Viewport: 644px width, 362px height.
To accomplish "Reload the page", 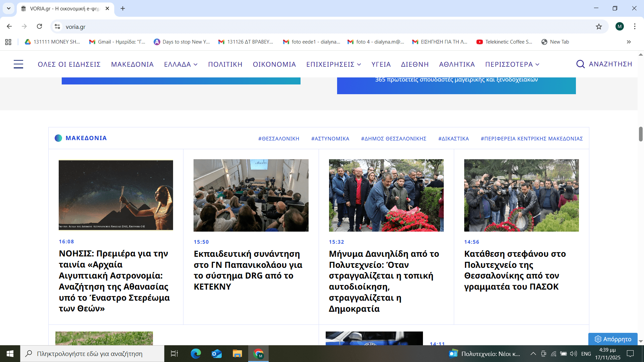I will pyautogui.click(x=40, y=26).
